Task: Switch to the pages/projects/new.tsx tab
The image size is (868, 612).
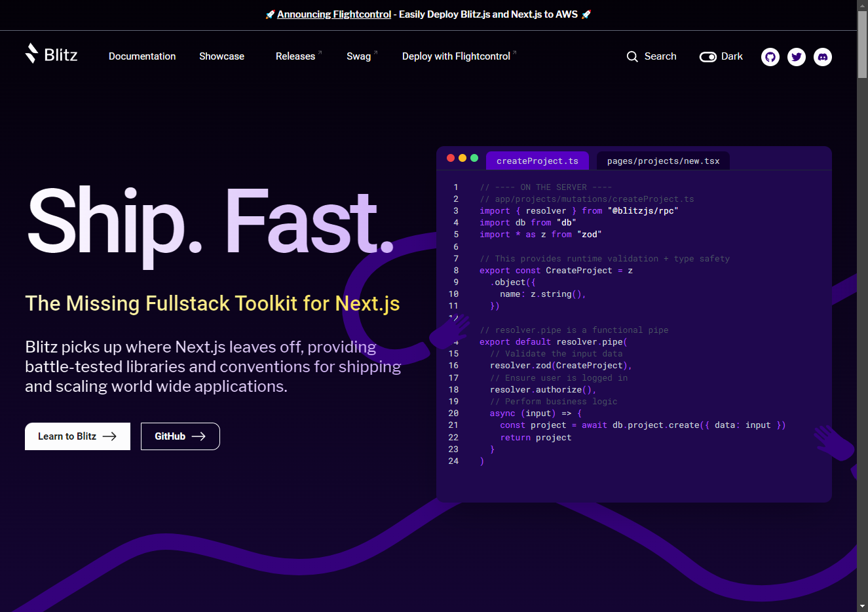Action: point(663,161)
